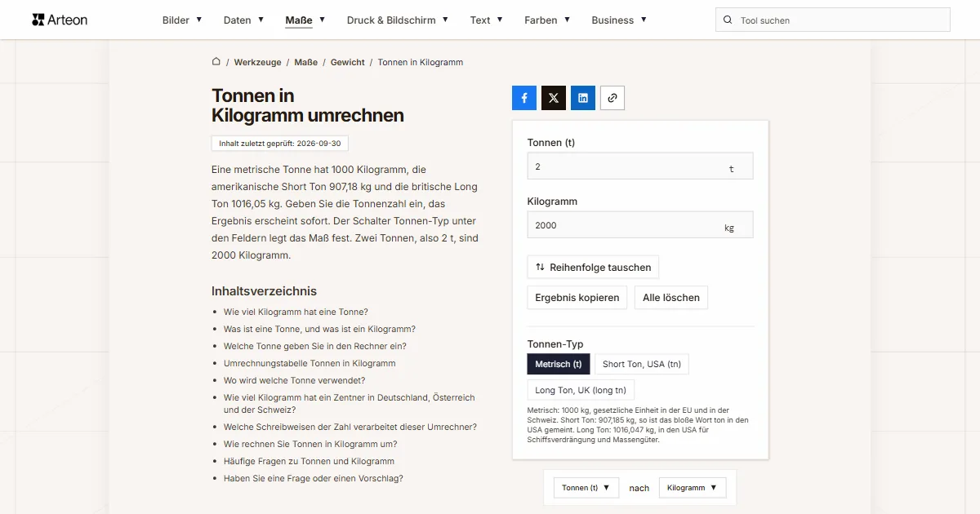980x514 pixels.
Task: Jump to Häufige Fragen zu Tonnen
Action: (309, 461)
